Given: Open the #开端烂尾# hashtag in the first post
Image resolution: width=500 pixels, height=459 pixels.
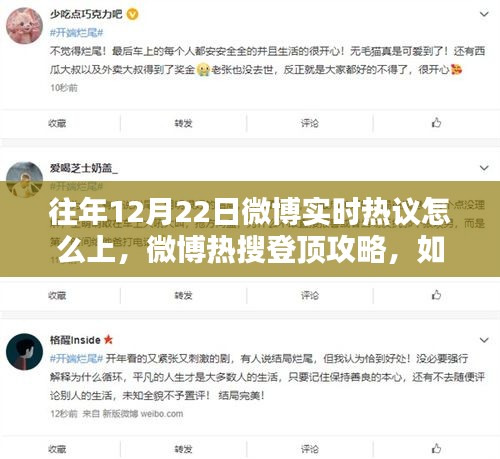Looking at the screenshot, I should [76, 33].
